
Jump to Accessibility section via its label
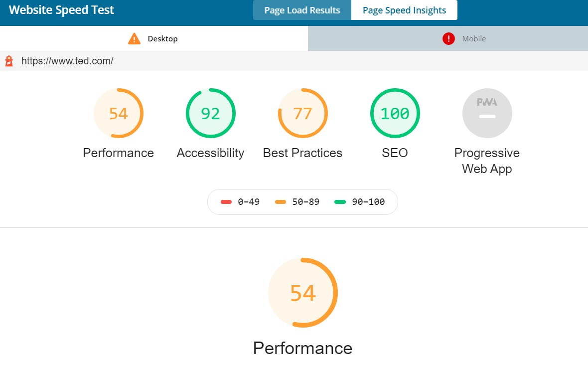pyautogui.click(x=210, y=153)
